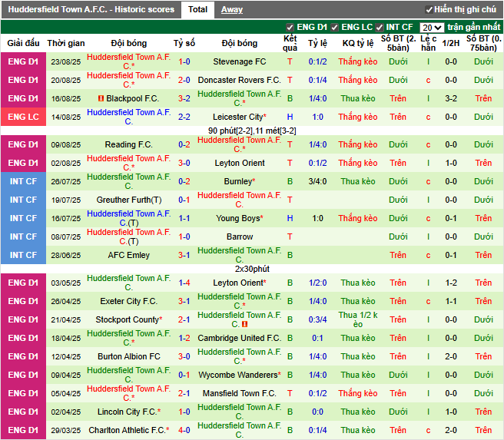This screenshot has width=504, height=440.
Task: Open Burnley team link
Action: click(238, 181)
